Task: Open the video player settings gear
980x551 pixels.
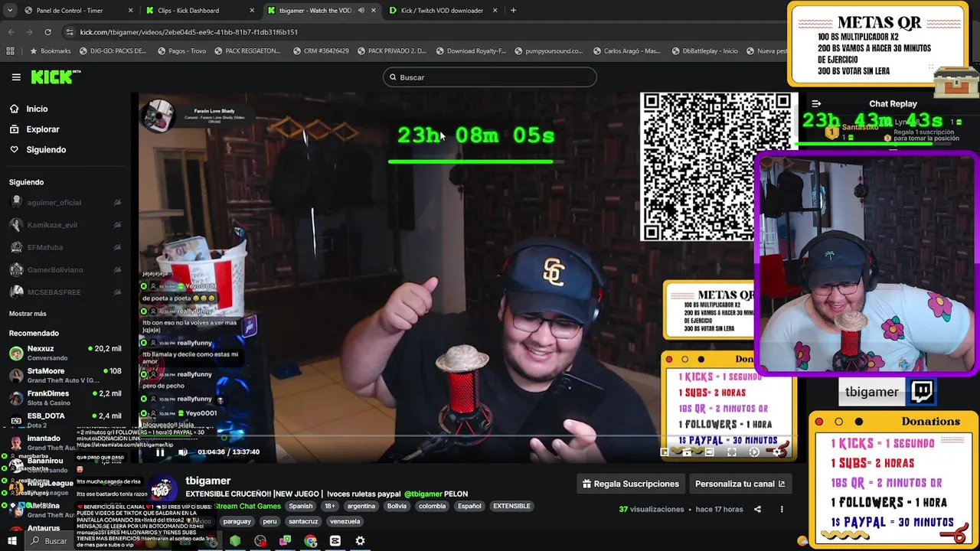Action: (777, 452)
